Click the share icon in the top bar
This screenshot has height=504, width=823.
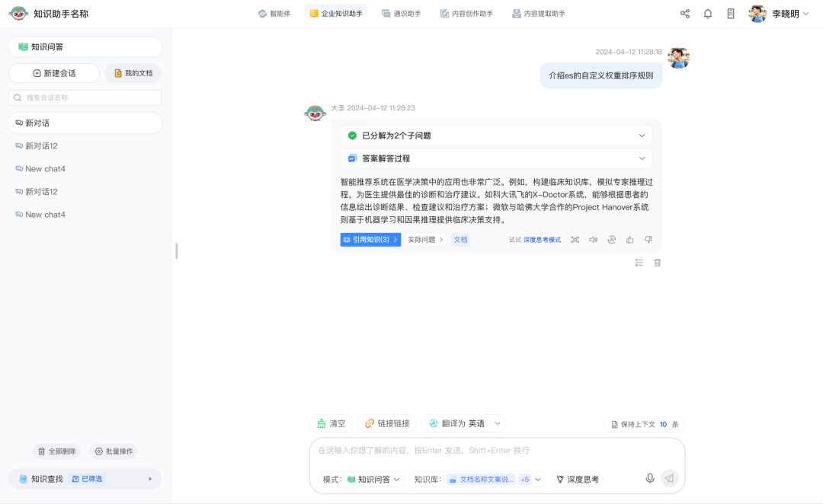[685, 14]
